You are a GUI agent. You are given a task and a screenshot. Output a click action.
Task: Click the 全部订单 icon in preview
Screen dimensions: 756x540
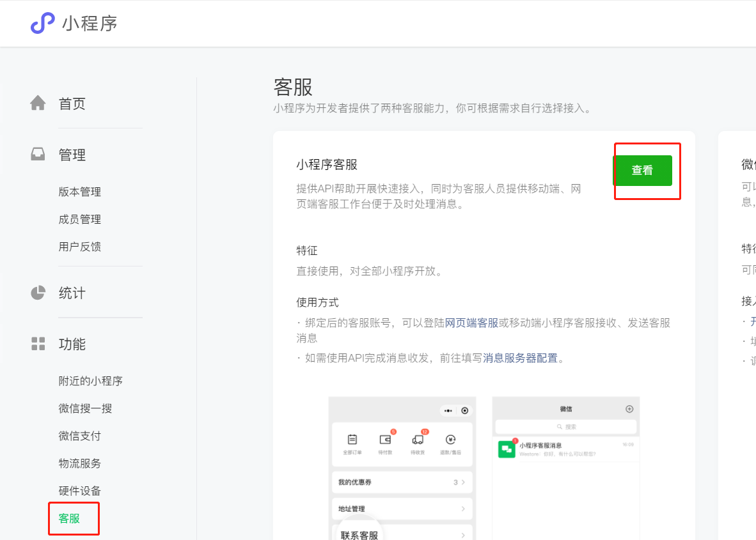pos(352,440)
